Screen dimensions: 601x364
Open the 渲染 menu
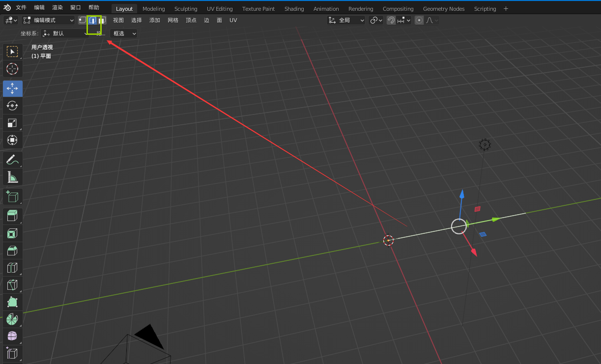[x=57, y=7]
